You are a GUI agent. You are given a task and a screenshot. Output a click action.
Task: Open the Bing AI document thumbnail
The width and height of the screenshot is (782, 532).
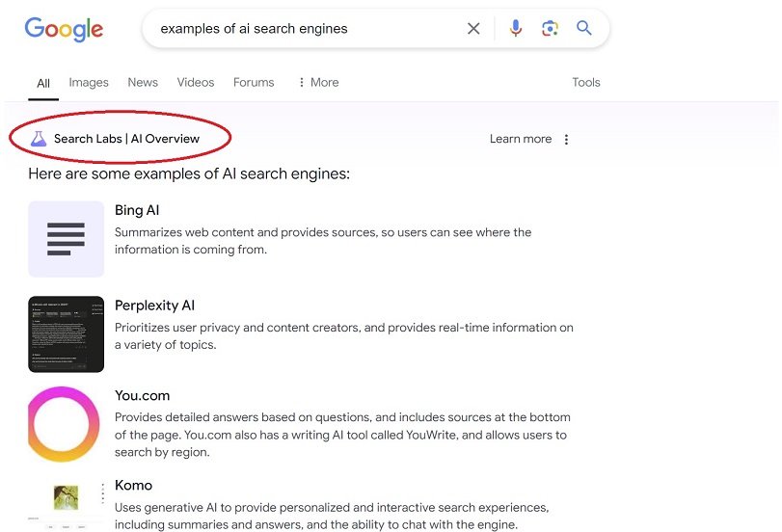coord(66,239)
